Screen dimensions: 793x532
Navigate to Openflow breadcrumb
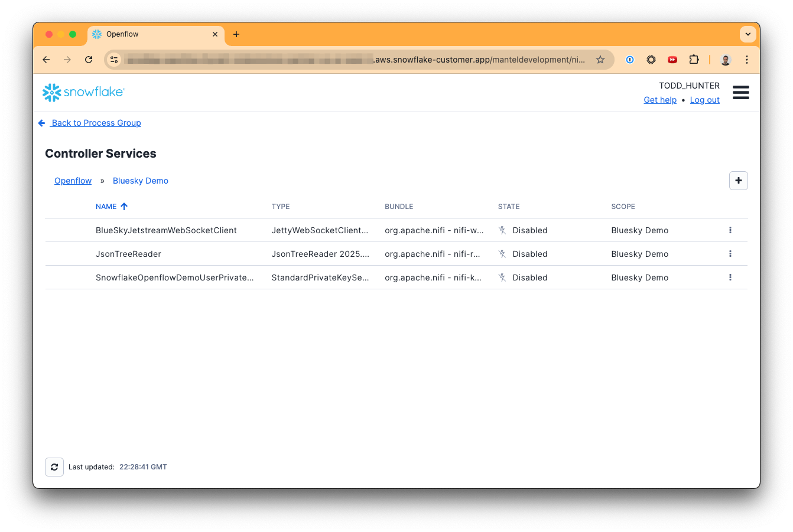tap(73, 181)
